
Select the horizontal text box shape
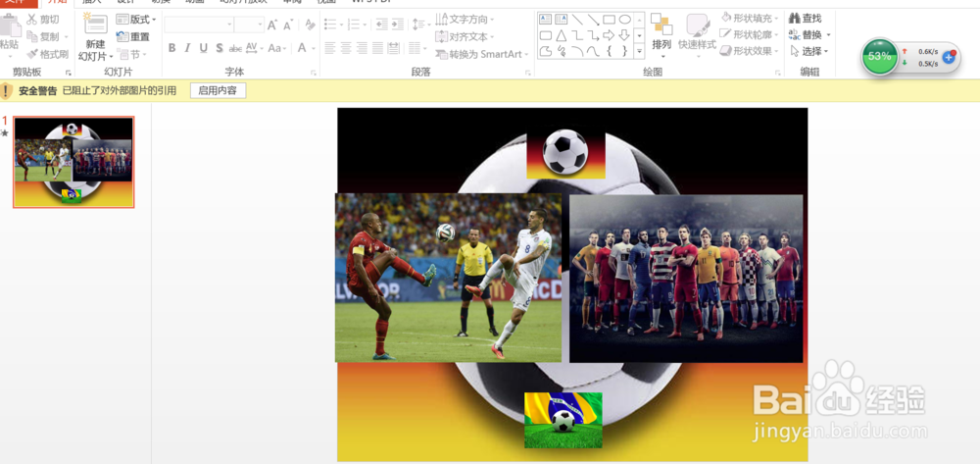click(x=546, y=20)
